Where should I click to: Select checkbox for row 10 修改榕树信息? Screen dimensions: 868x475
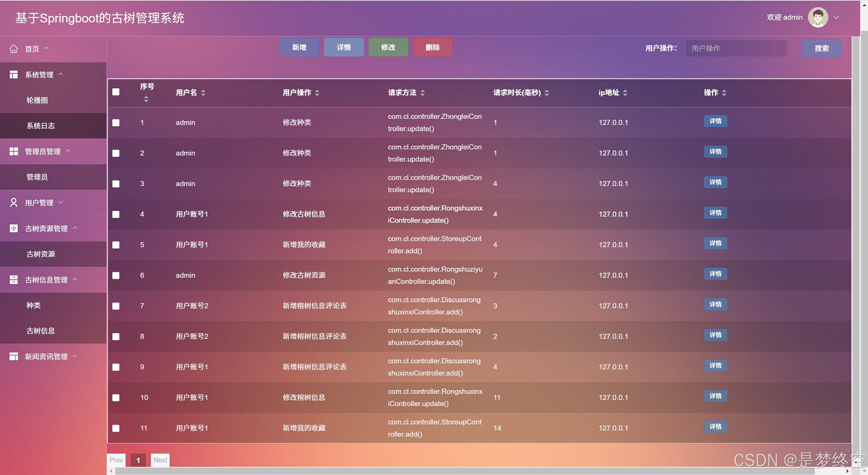click(116, 398)
